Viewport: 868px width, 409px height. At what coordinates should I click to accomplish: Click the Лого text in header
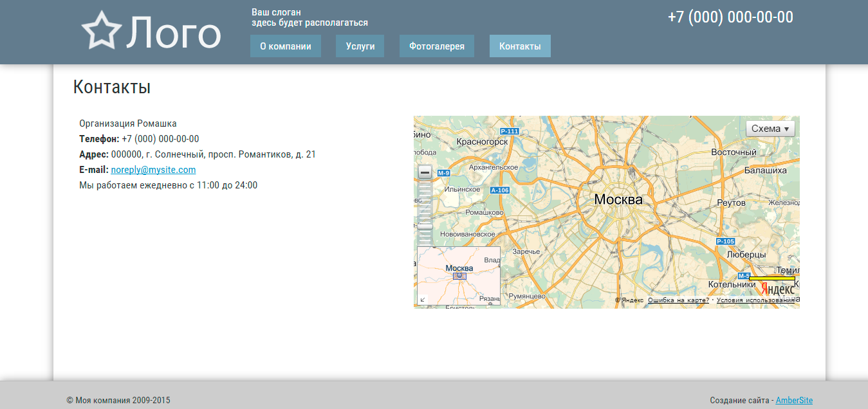pos(174,33)
